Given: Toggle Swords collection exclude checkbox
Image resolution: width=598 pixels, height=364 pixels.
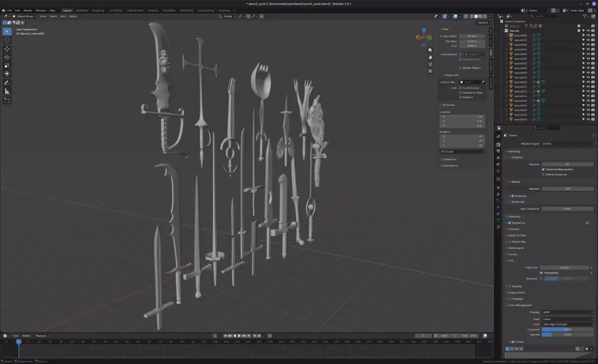Looking at the screenshot, I should [579, 30].
